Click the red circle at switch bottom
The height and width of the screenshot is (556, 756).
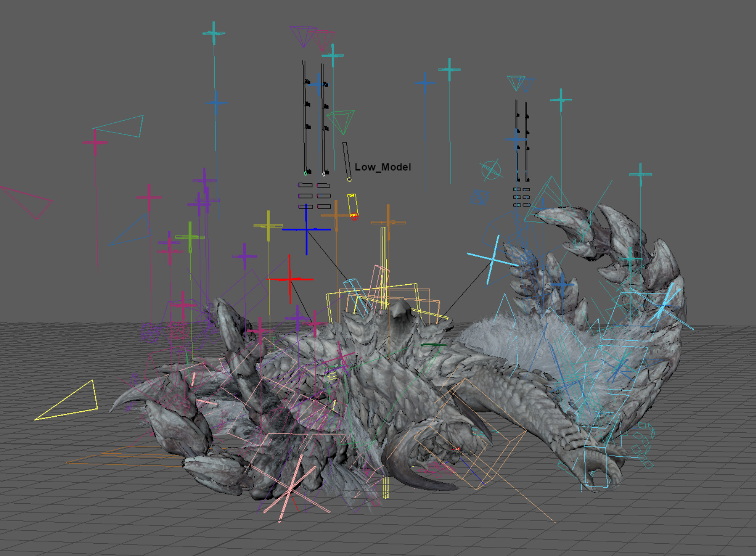pyautogui.click(x=354, y=217)
